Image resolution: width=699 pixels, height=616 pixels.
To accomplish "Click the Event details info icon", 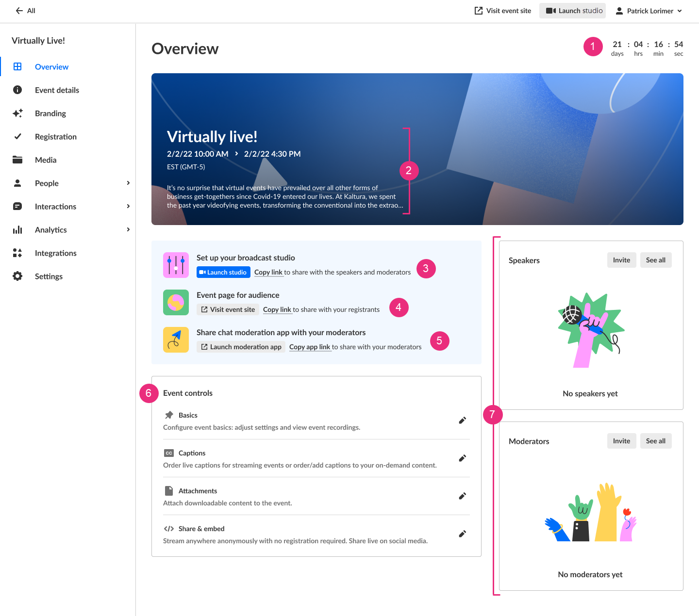I will (17, 90).
